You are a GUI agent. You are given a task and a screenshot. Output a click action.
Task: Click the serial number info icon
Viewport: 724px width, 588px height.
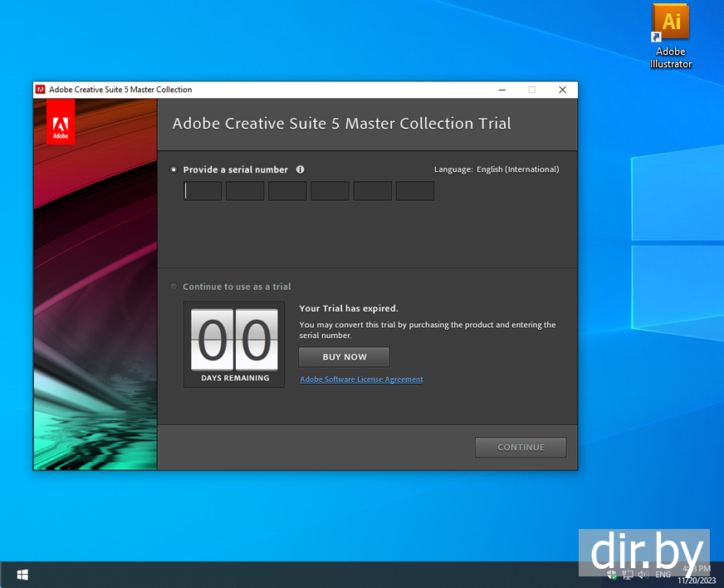coord(300,169)
